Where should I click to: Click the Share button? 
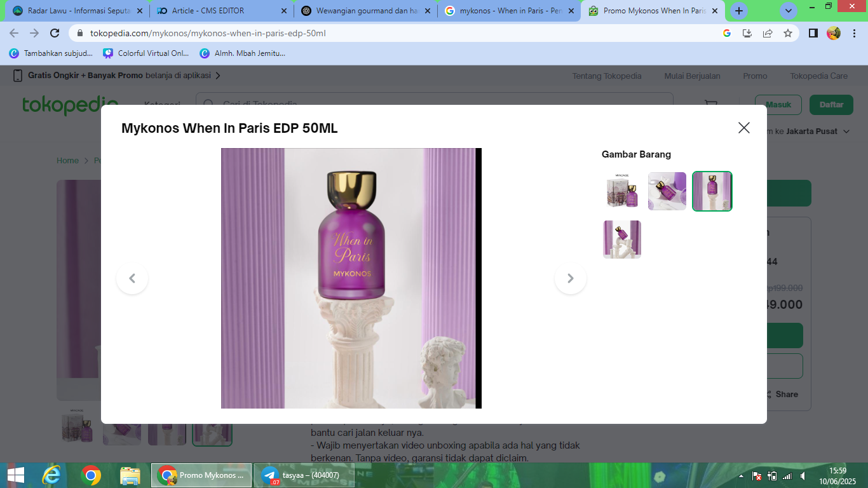(782, 394)
